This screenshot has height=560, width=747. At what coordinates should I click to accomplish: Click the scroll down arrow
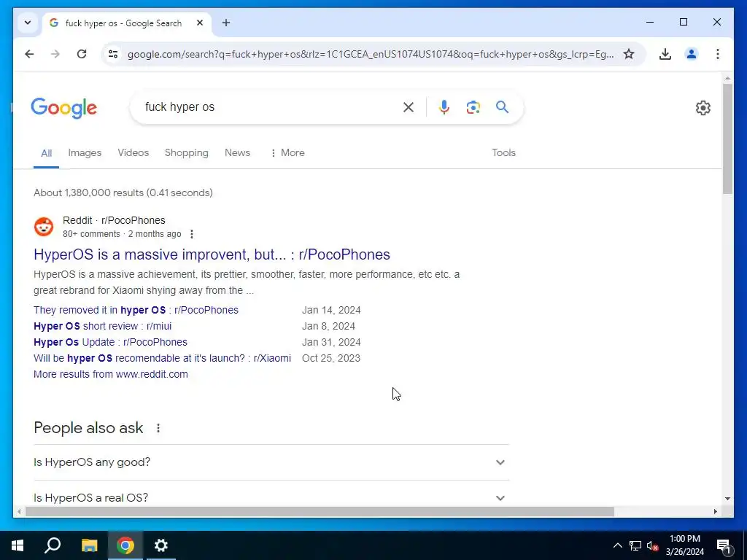click(x=727, y=499)
